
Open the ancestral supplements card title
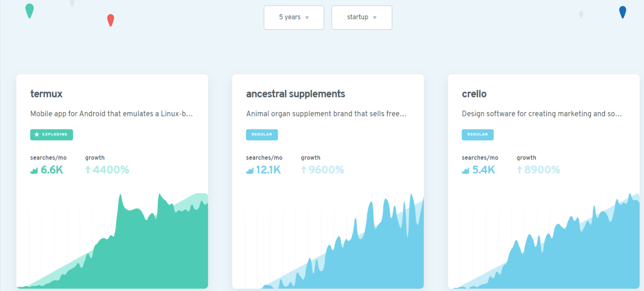coord(295,94)
